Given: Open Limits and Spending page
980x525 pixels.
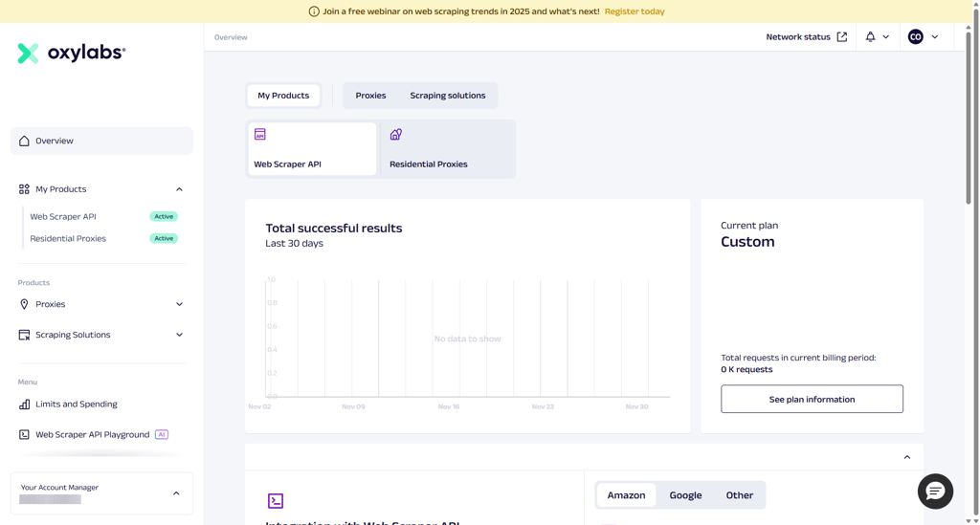Looking at the screenshot, I should pos(77,404).
